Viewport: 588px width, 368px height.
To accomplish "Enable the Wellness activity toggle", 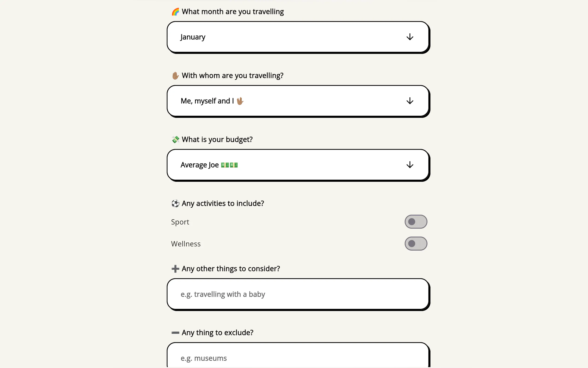I will point(416,244).
